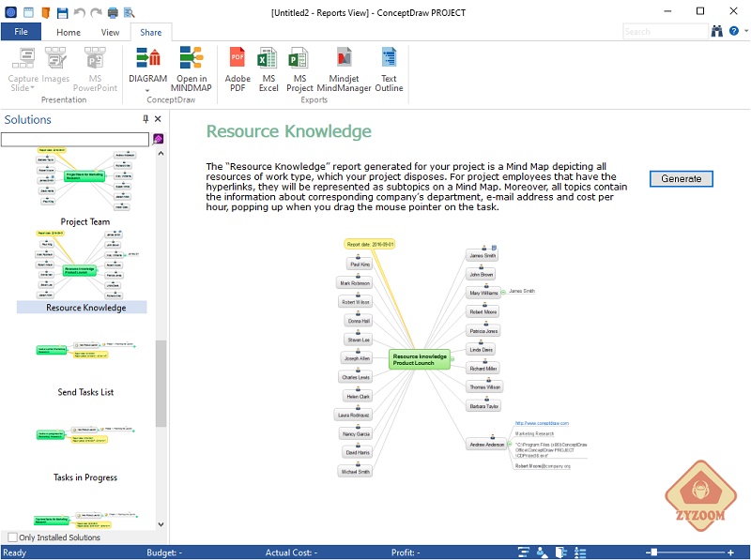Export to Mindjet MindManager
Screen dimensions: 751x560
pyautogui.click(x=344, y=69)
